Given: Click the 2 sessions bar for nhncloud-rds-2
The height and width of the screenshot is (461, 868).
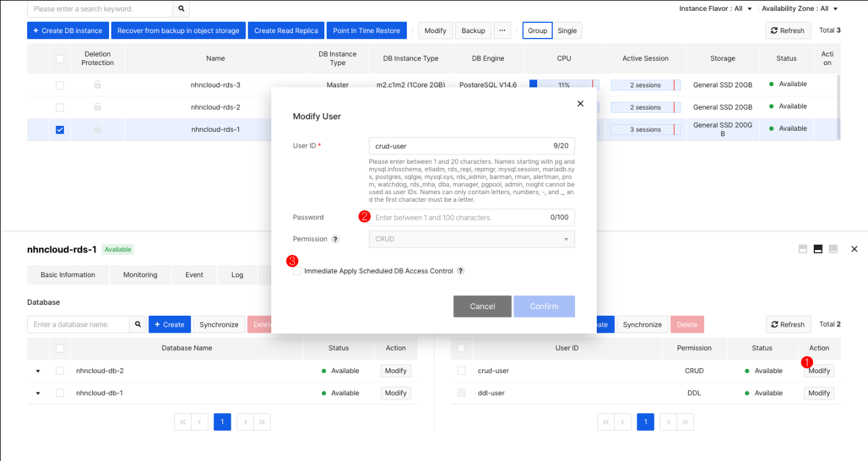Looking at the screenshot, I should [x=646, y=107].
